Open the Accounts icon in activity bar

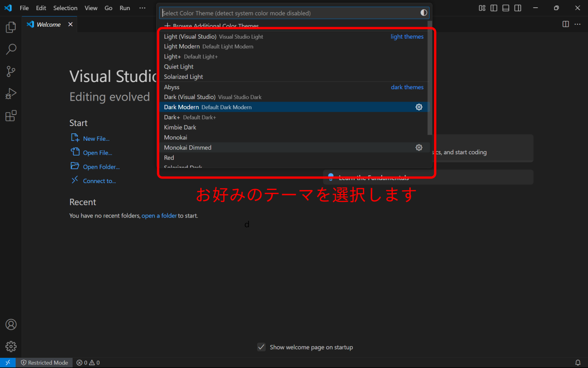click(11, 324)
